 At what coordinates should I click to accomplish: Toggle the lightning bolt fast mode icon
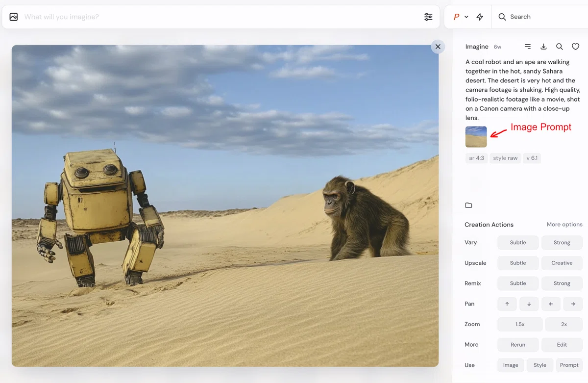point(480,17)
